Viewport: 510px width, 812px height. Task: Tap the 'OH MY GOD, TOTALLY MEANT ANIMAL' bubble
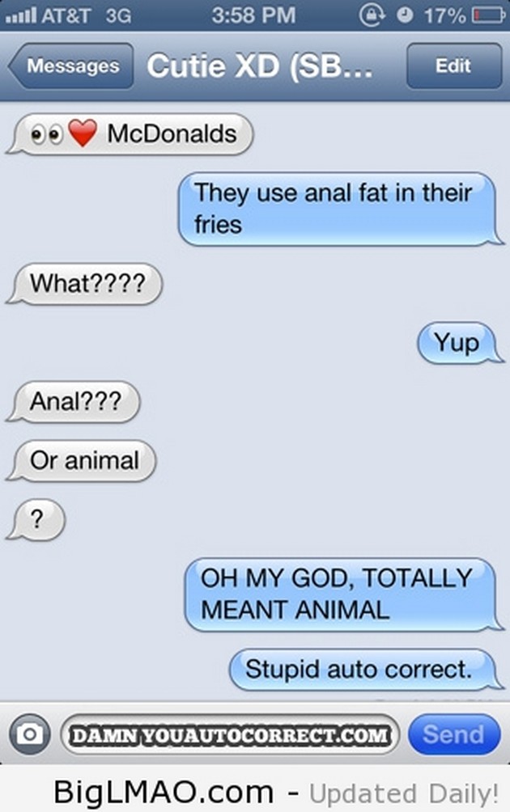343,594
